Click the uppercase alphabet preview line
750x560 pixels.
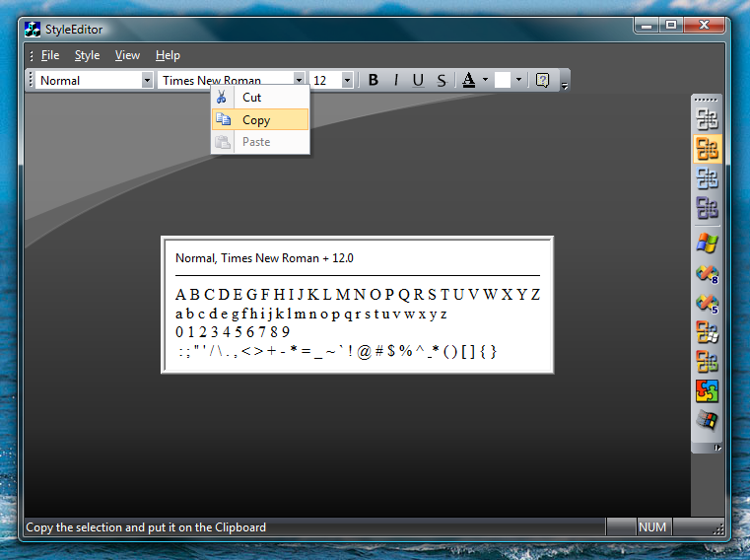(x=358, y=294)
